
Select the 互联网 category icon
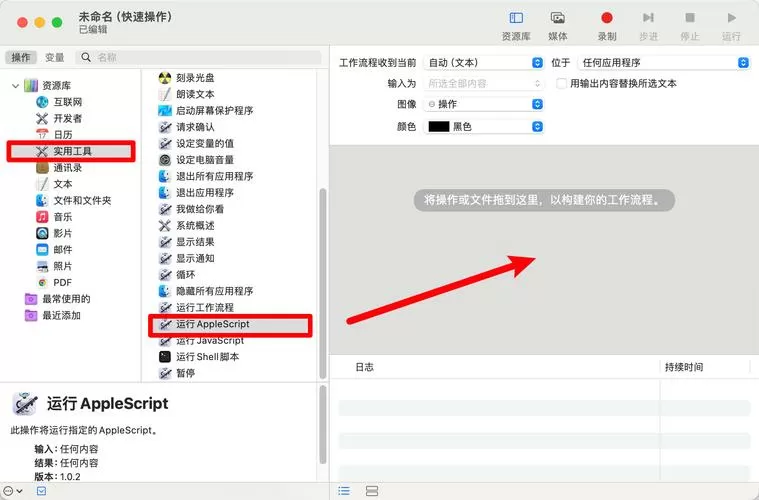tap(42, 102)
